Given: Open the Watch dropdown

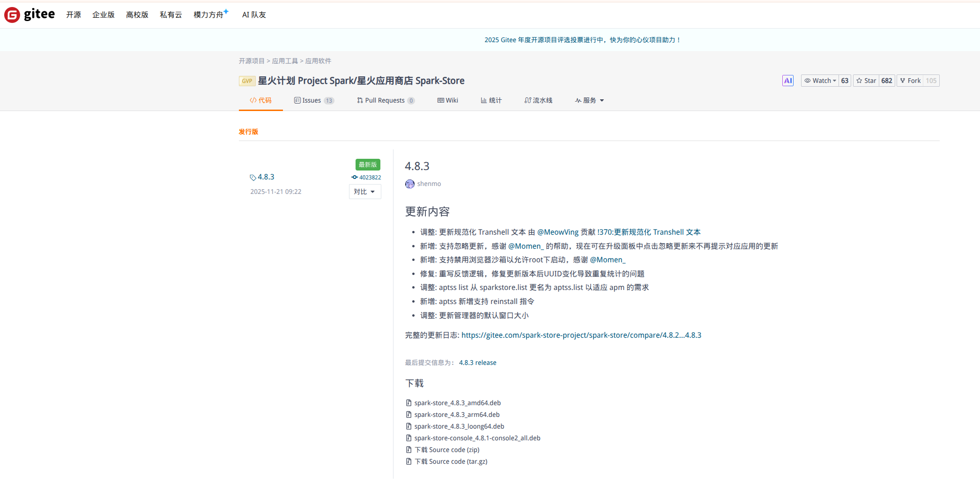Looking at the screenshot, I should coord(820,81).
